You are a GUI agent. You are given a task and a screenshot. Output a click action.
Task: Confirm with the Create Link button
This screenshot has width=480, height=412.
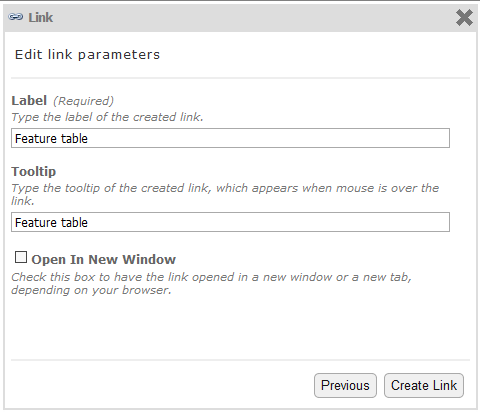[x=424, y=385]
